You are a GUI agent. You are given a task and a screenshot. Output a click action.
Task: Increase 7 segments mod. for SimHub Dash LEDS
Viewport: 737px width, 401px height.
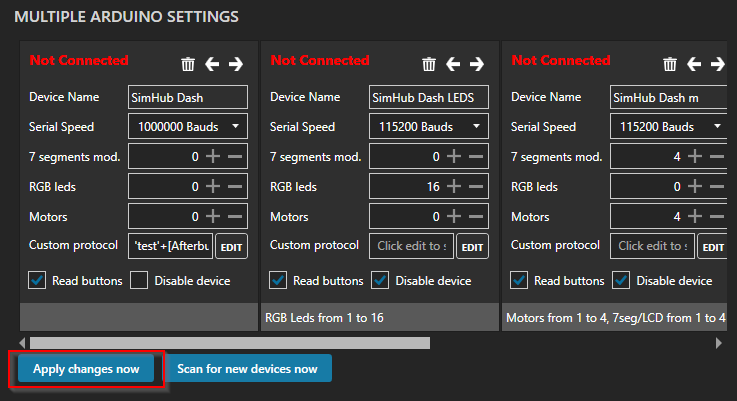point(454,156)
